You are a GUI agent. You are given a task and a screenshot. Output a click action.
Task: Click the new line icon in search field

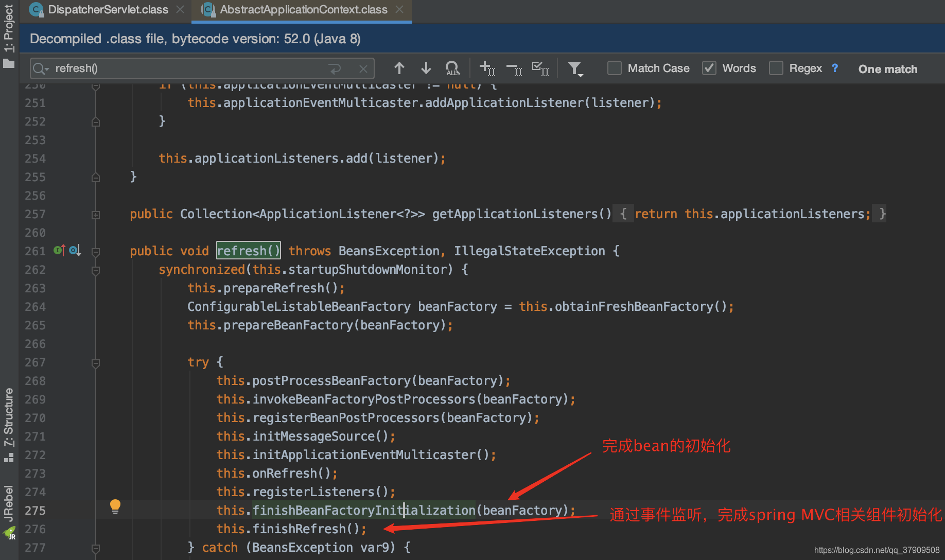335,68
